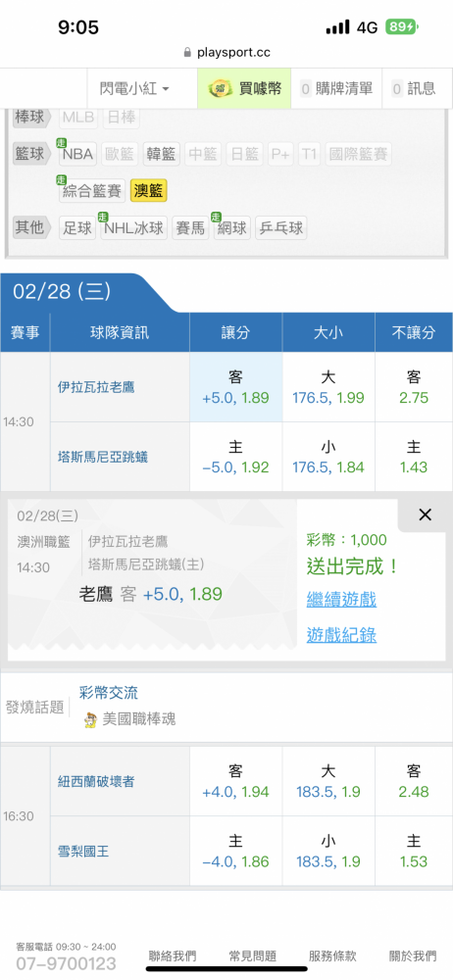The image size is (453, 980).
Task: Open the 網球 category
Action: [x=231, y=227]
